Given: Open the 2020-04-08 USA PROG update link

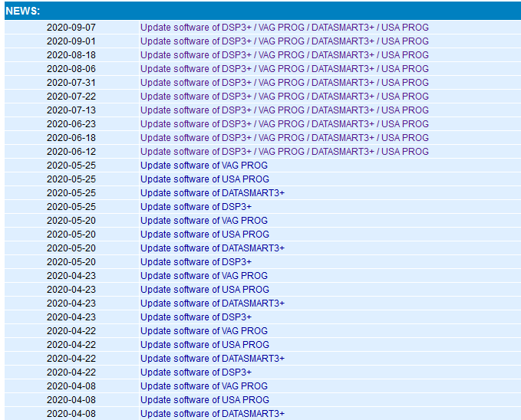Looking at the screenshot, I should tap(205, 400).
